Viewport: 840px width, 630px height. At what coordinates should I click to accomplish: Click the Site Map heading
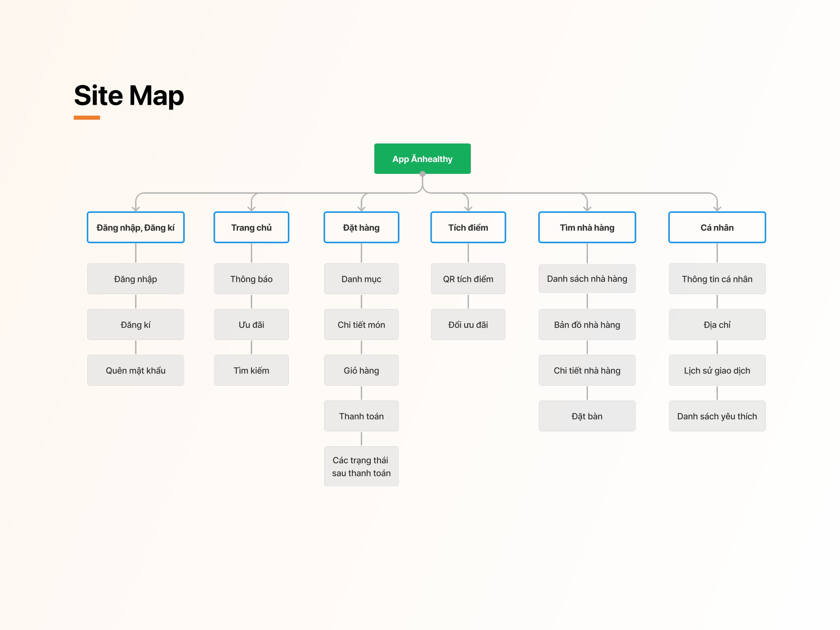tap(129, 95)
